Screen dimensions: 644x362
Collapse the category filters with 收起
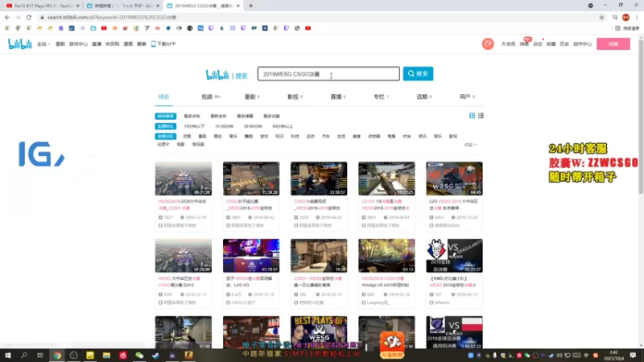(471, 145)
